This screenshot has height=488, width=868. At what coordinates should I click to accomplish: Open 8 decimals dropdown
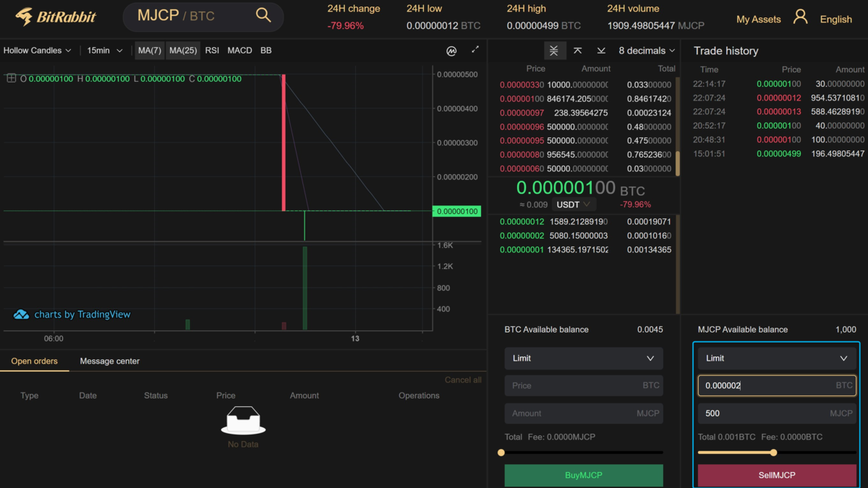(x=647, y=51)
